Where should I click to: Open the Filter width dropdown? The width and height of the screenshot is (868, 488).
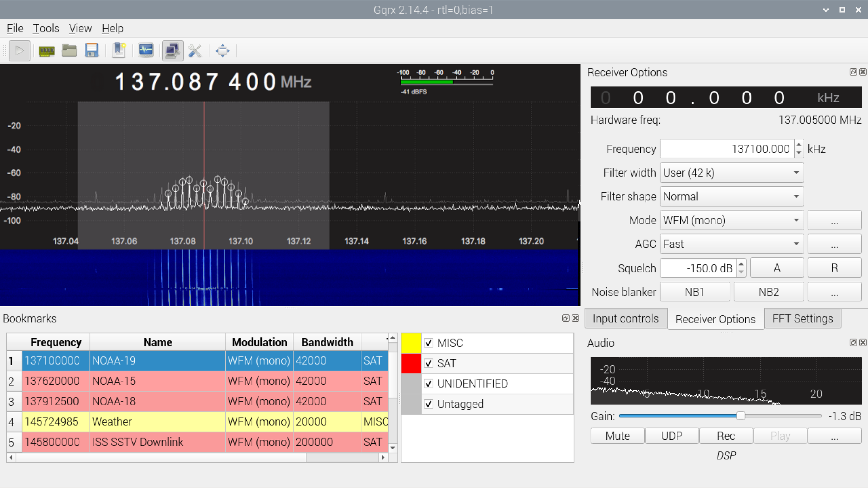731,173
